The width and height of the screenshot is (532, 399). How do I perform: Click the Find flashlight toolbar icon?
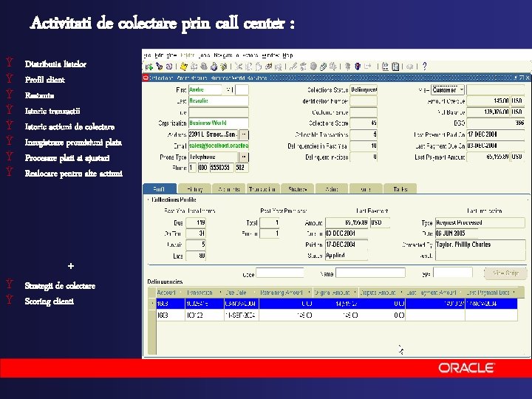click(x=159, y=66)
